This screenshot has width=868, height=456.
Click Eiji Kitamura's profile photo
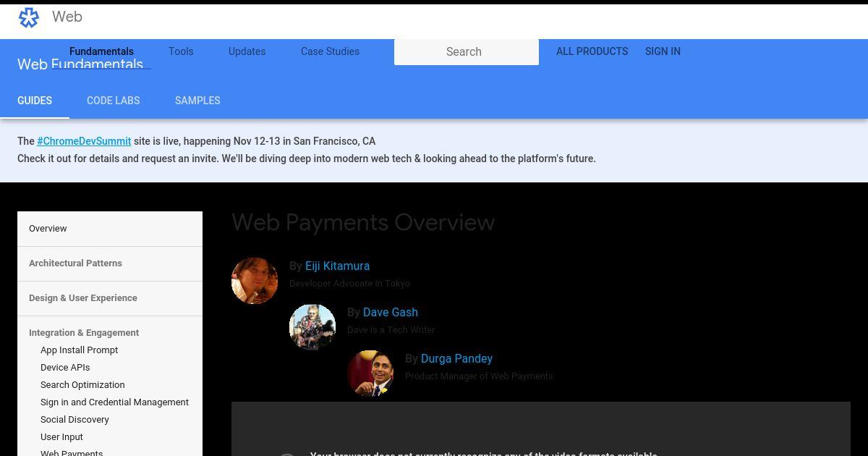coord(255,281)
